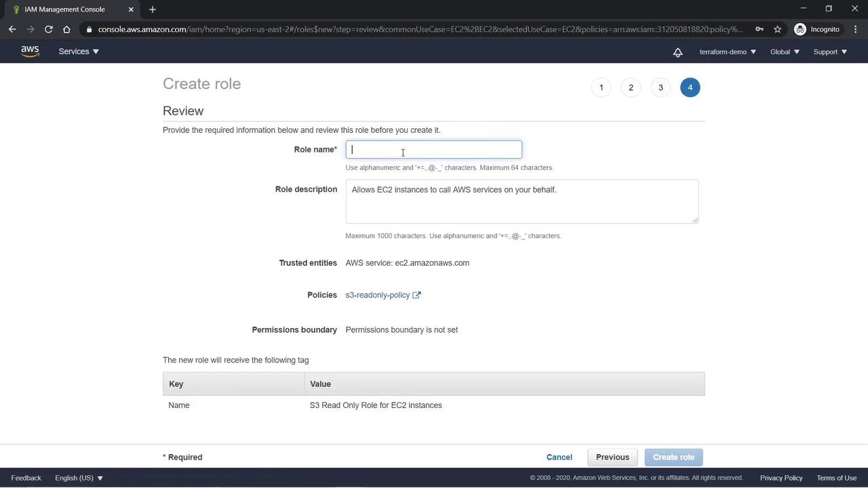The height and width of the screenshot is (488, 868).
Task: Open the s3-readonly-policy link
Action: pos(378,295)
